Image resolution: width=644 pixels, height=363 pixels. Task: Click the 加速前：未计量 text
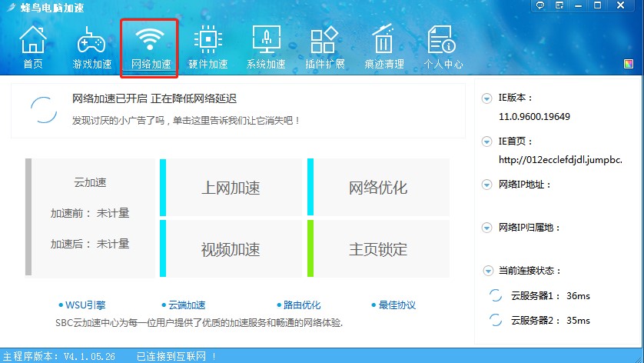[90, 213]
